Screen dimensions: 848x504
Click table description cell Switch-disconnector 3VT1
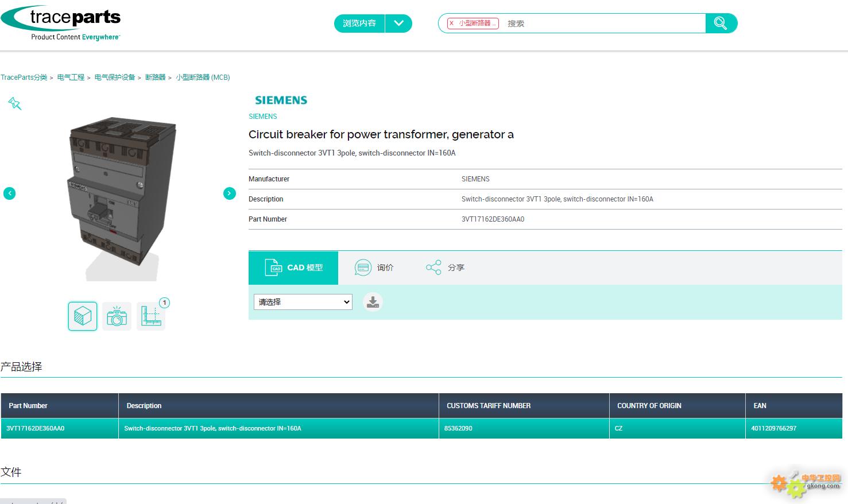(278, 428)
